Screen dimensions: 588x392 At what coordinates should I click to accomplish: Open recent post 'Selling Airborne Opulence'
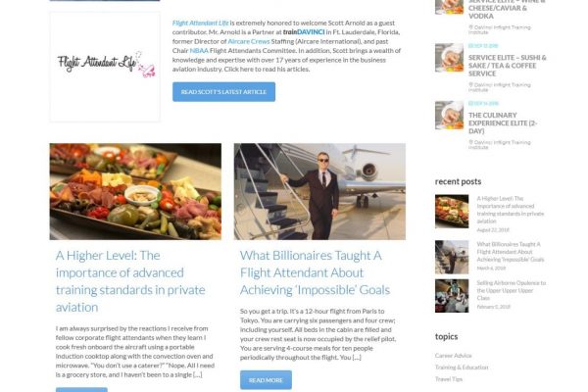click(512, 290)
